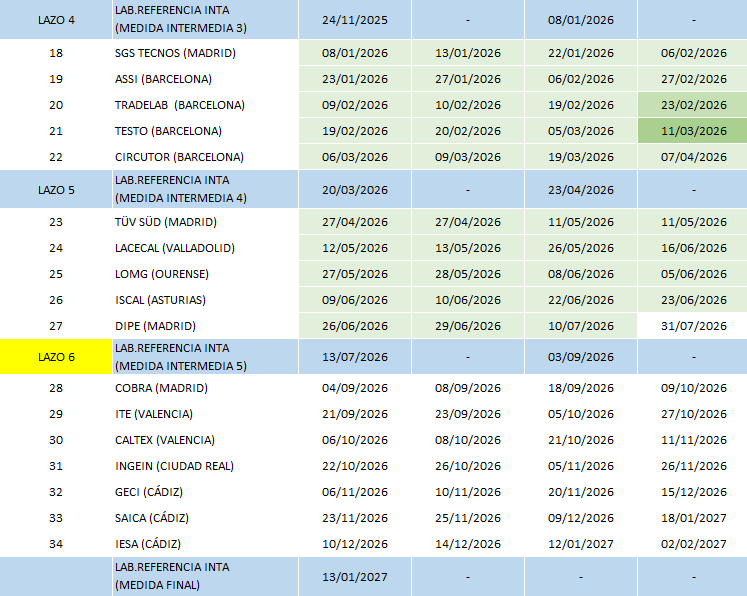Select the MEDIDA INTERMEDIA 4 cell
This screenshot has width=747, height=596.
pos(205,190)
